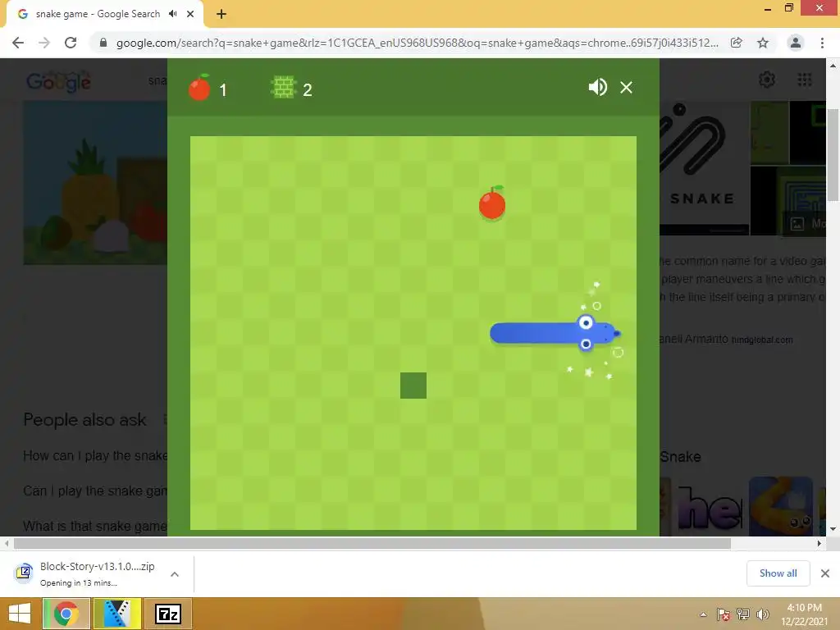Open hindglobal.com source link
This screenshot has width=840, height=630.
[762, 340]
